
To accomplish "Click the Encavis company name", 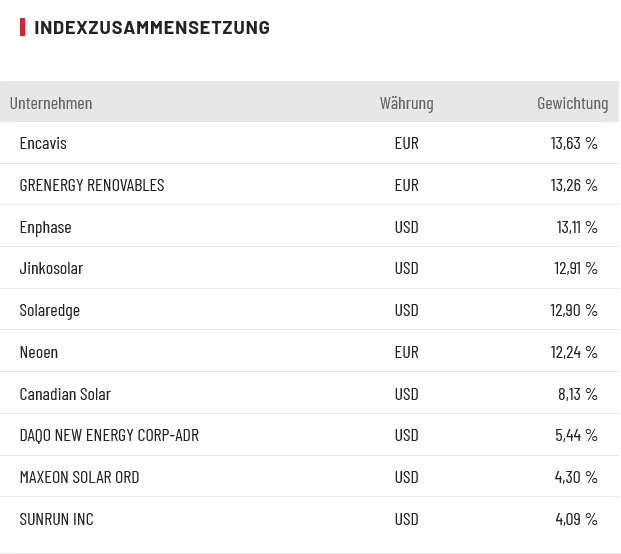I will 43,143.
